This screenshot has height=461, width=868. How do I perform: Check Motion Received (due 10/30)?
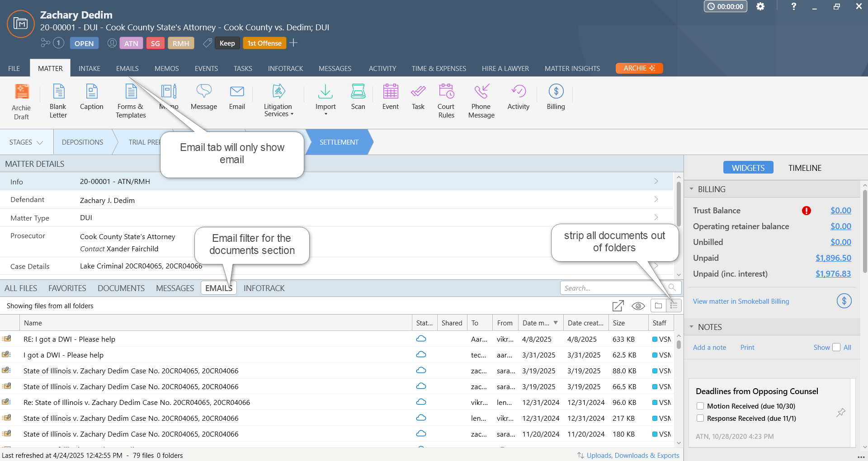[x=700, y=406]
